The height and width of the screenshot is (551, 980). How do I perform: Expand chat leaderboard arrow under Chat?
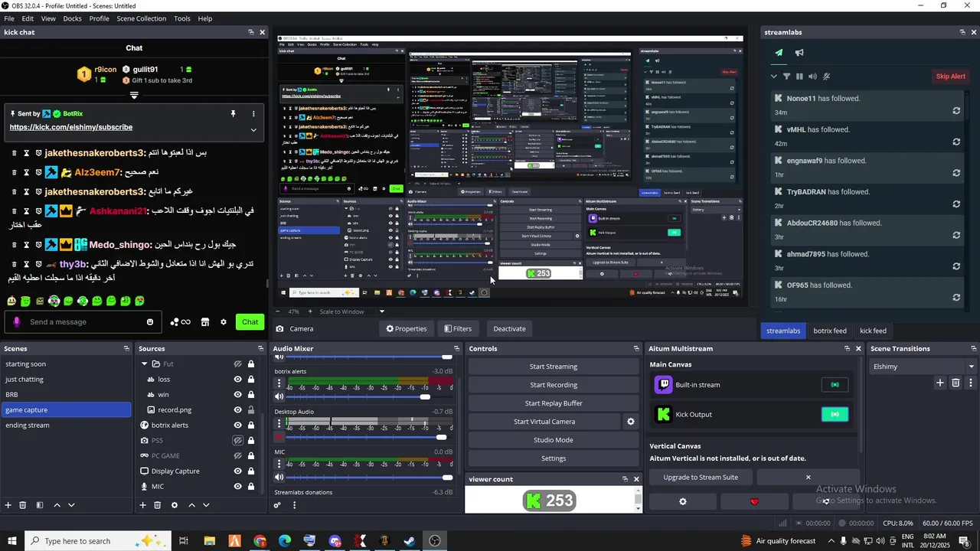pyautogui.click(x=134, y=96)
